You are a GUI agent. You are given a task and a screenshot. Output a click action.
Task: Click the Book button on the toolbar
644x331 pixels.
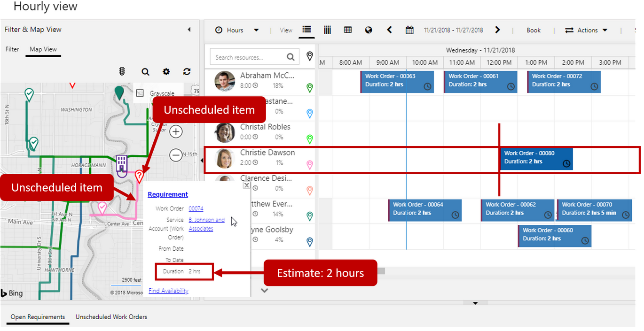coord(534,30)
